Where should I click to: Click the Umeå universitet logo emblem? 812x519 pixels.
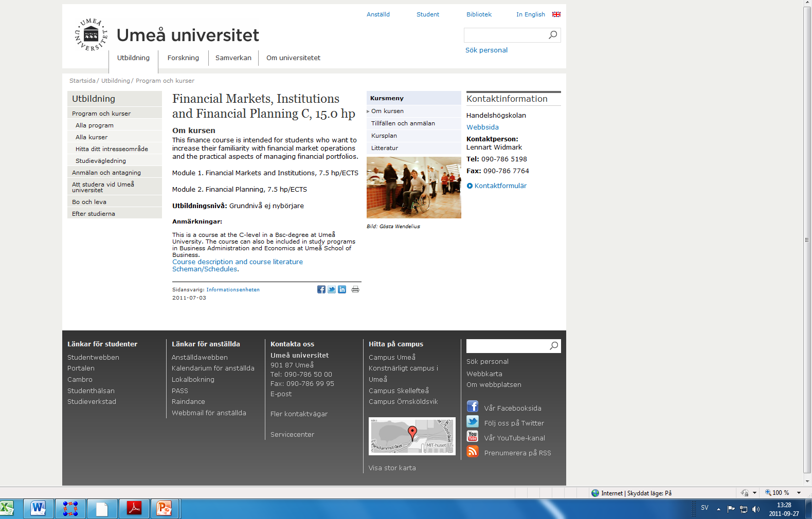[92, 35]
